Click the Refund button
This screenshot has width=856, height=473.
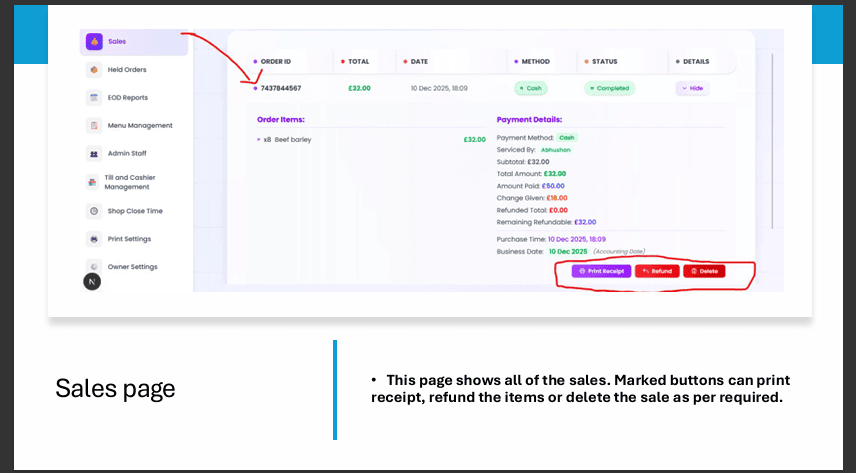click(657, 271)
